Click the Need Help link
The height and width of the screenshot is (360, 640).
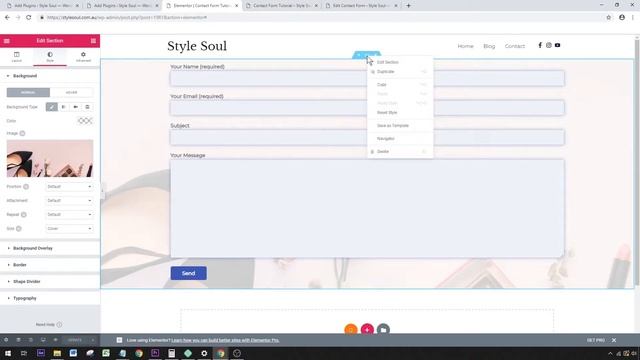(x=49, y=324)
